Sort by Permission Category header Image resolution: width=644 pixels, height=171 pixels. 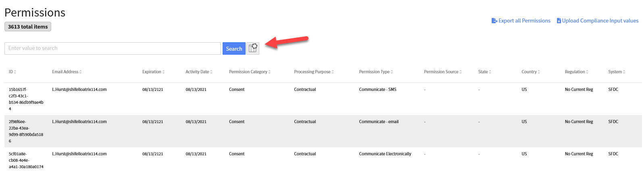click(250, 72)
